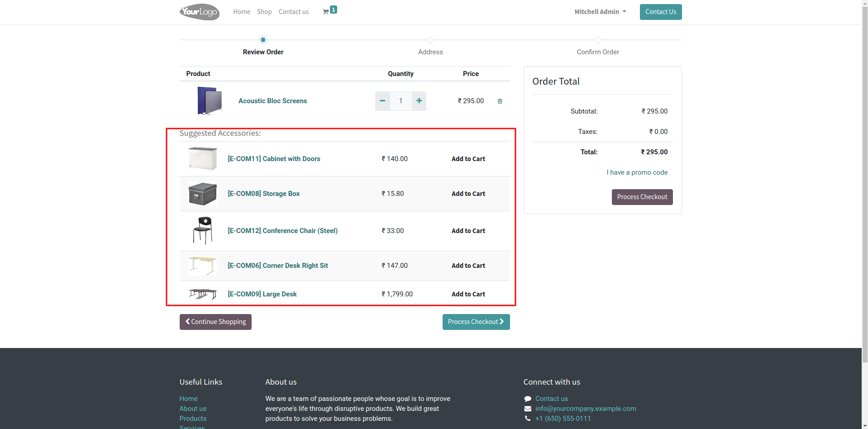Click the ₹ 295.00 Subtotal value
The image size is (868, 429).
click(654, 111)
